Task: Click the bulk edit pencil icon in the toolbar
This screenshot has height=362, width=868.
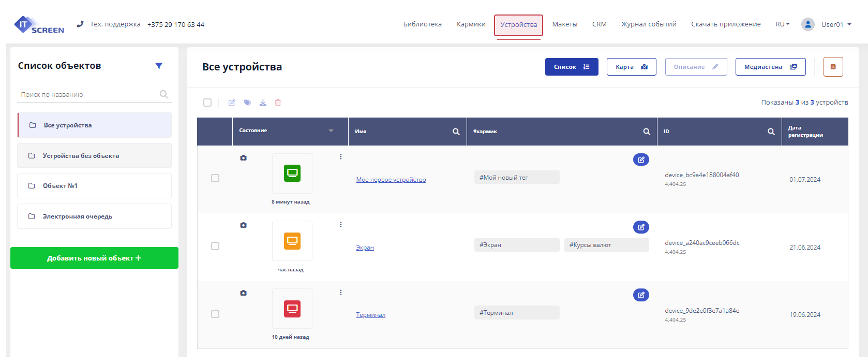Action: 232,103
